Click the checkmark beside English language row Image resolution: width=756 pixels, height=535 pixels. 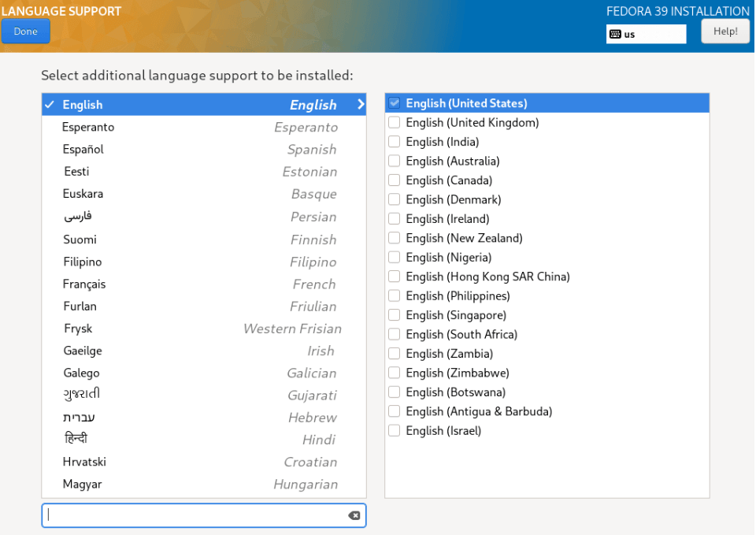pos(50,104)
